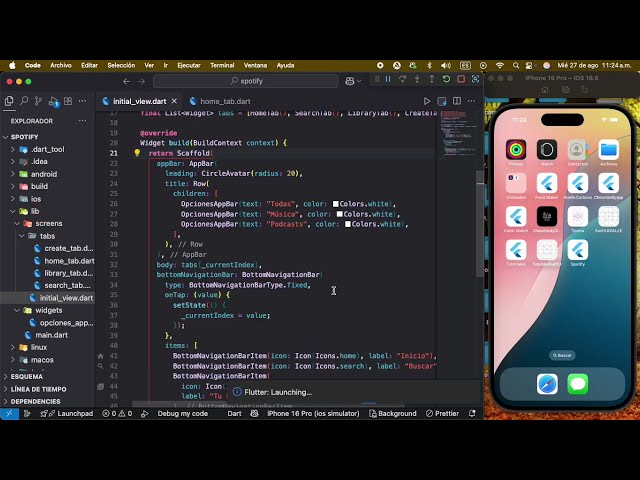
Task: Click the Colors.white swatch on line 27
Action: (x=340, y=214)
